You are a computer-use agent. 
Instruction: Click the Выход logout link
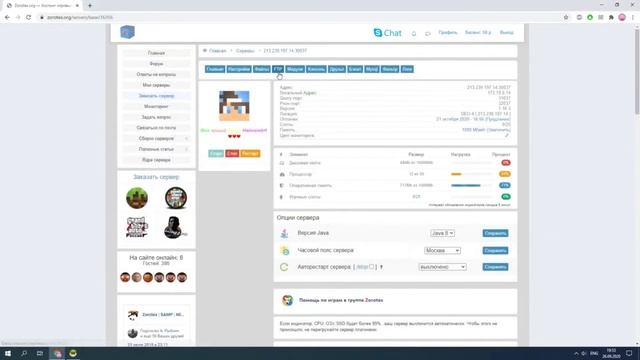coord(507,33)
